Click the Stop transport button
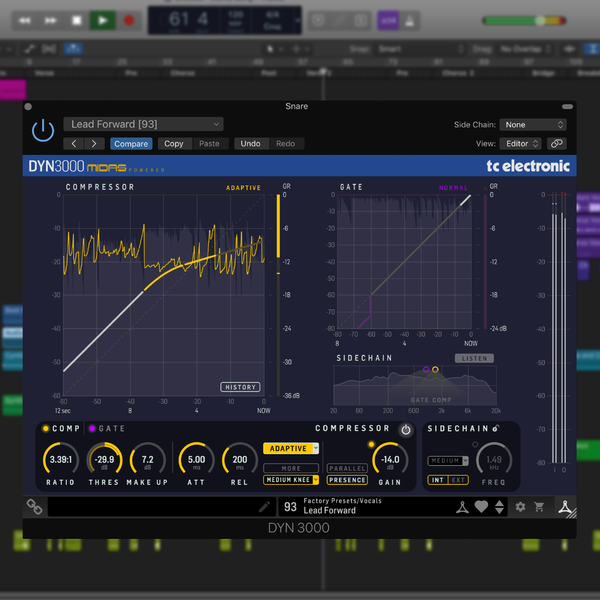Image resolution: width=600 pixels, height=600 pixels. [77, 20]
